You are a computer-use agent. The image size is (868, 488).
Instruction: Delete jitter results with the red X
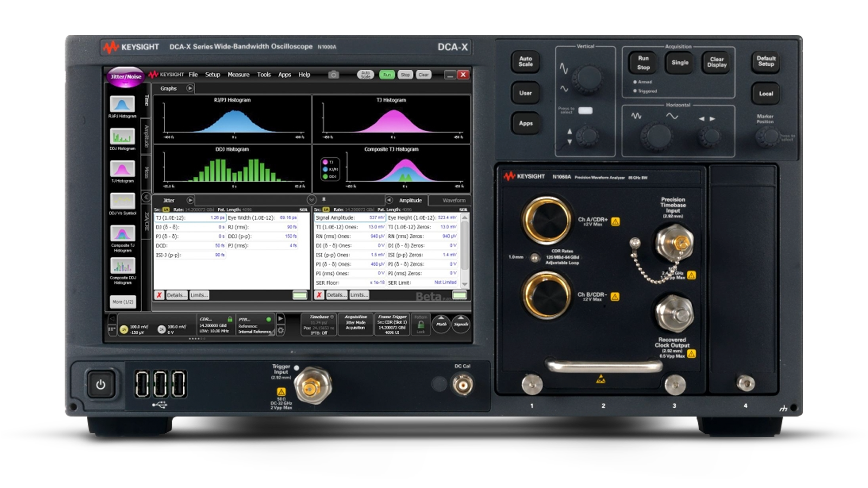159,295
